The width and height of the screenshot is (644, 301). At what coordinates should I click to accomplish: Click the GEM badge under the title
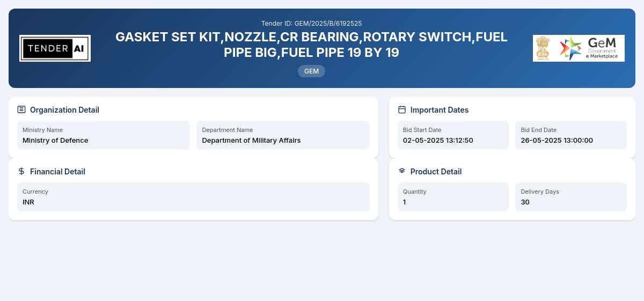coord(311,71)
